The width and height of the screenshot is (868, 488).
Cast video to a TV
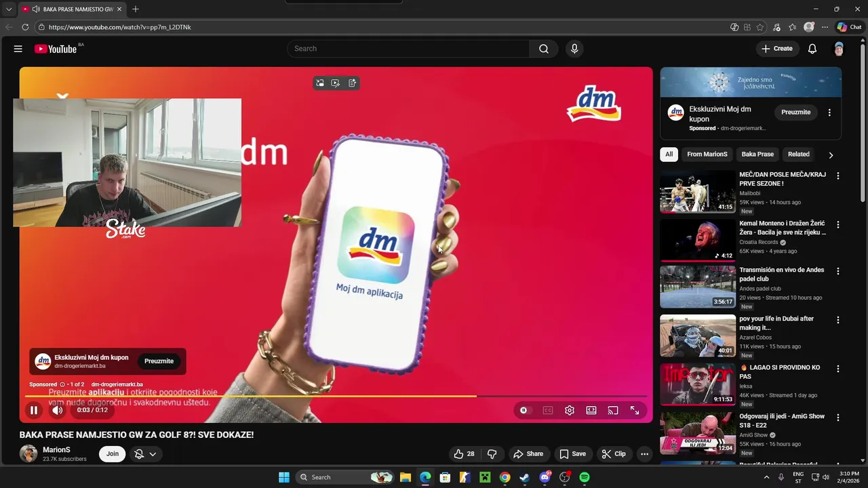point(613,410)
